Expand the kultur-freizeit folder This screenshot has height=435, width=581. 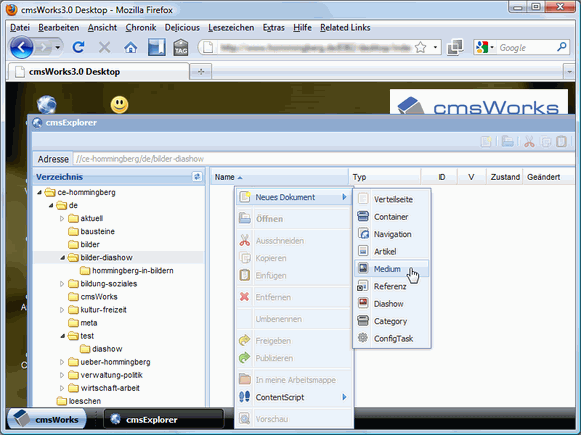click(62, 310)
